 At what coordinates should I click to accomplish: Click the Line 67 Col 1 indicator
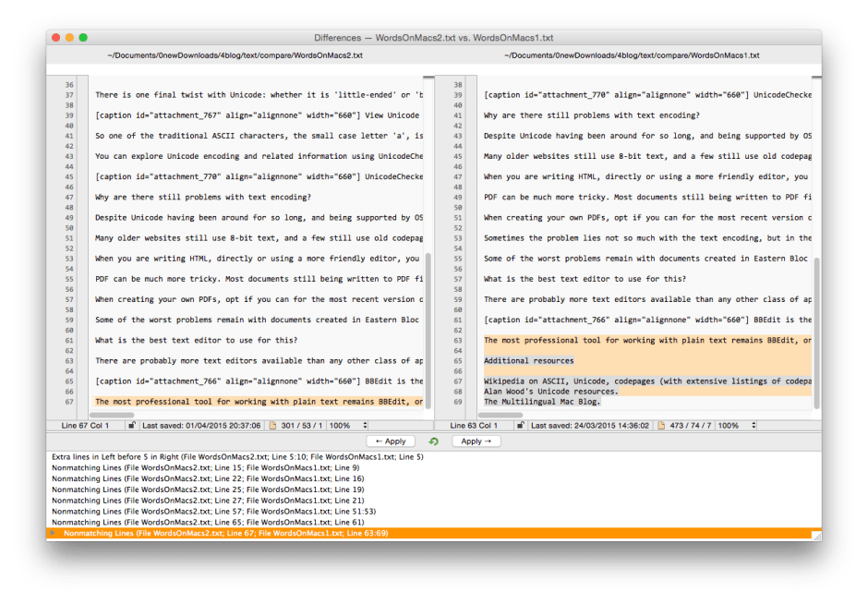85,426
